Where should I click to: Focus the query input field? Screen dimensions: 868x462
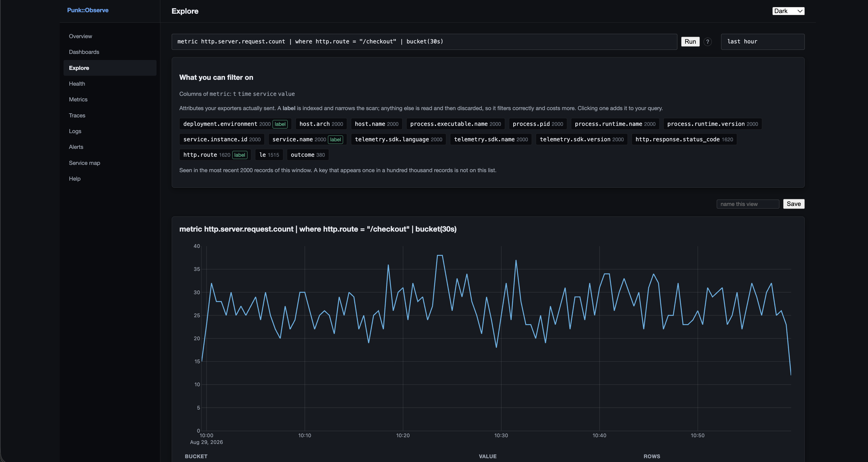[424, 42]
